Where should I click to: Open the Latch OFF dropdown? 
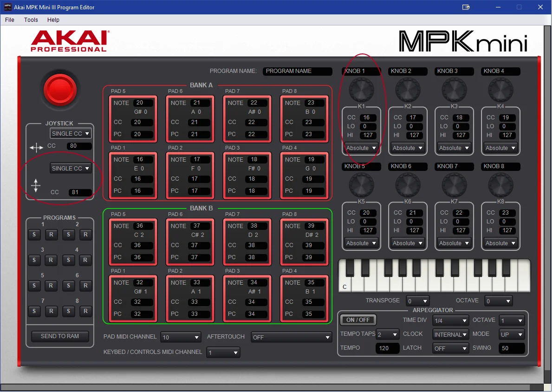point(451,349)
